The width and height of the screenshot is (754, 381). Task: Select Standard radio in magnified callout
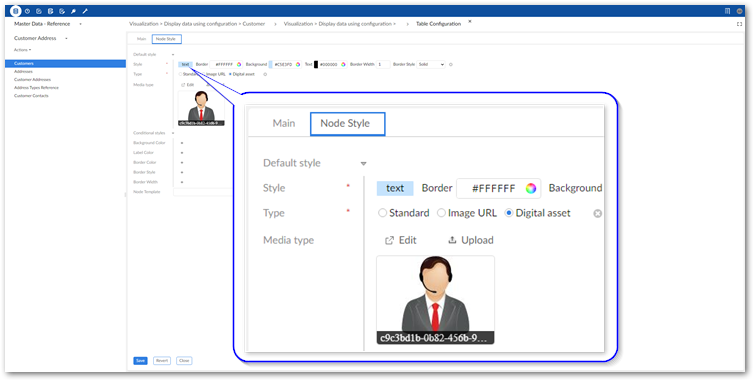click(382, 213)
